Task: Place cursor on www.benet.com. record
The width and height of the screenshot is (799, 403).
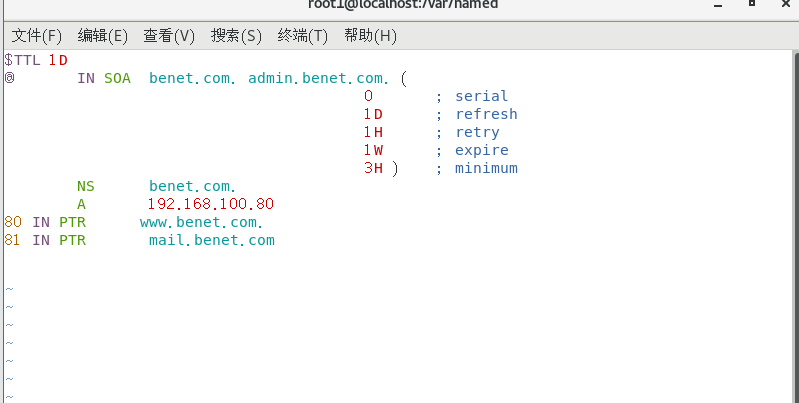Action: (201, 222)
